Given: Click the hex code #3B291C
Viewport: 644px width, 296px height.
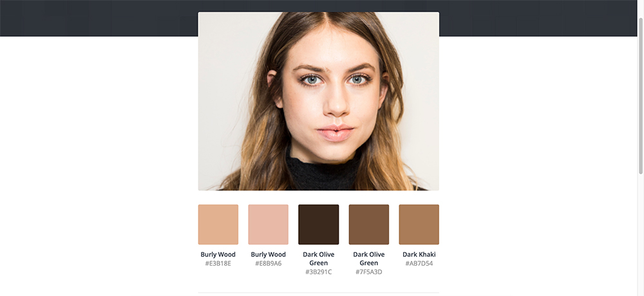Looking at the screenshot, I should [x=319, y=272].
